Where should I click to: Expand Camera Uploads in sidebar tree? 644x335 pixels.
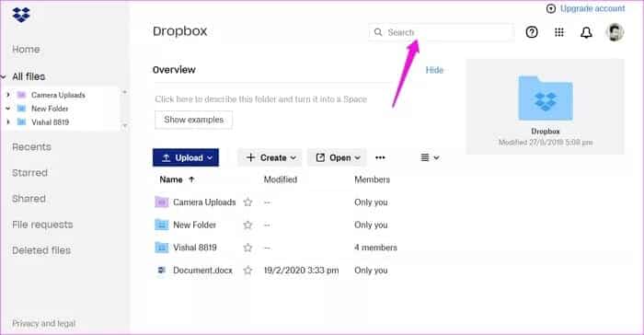7,95
